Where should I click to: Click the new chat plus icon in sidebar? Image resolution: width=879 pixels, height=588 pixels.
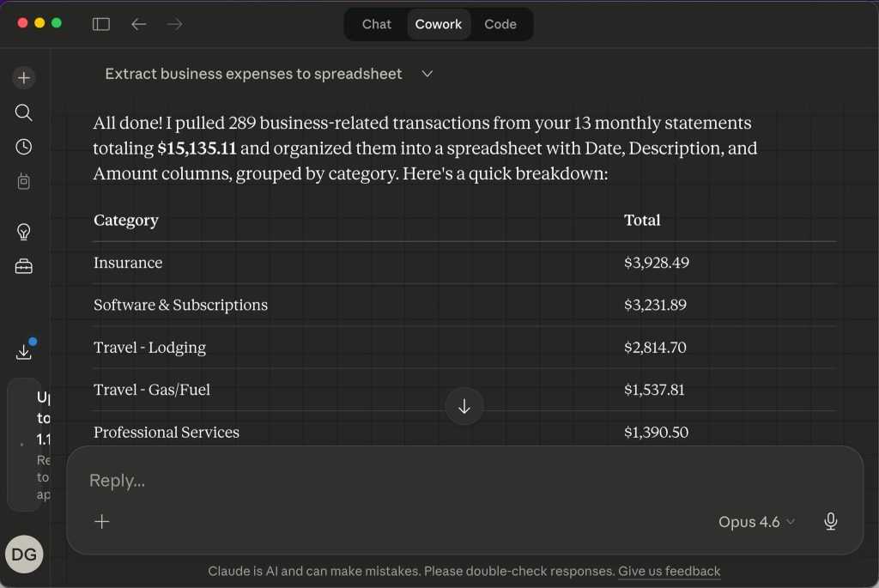pyautogui.click(x=24, y=78)
